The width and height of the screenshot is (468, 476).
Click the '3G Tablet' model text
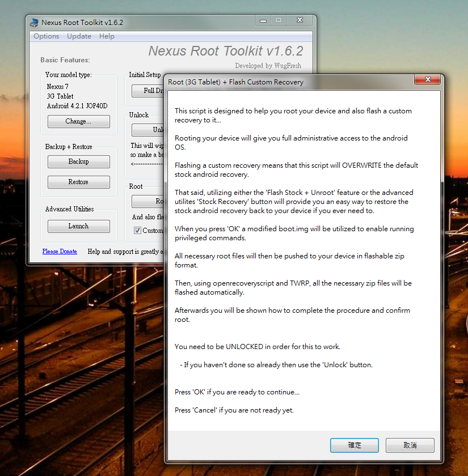click(60, 96)
